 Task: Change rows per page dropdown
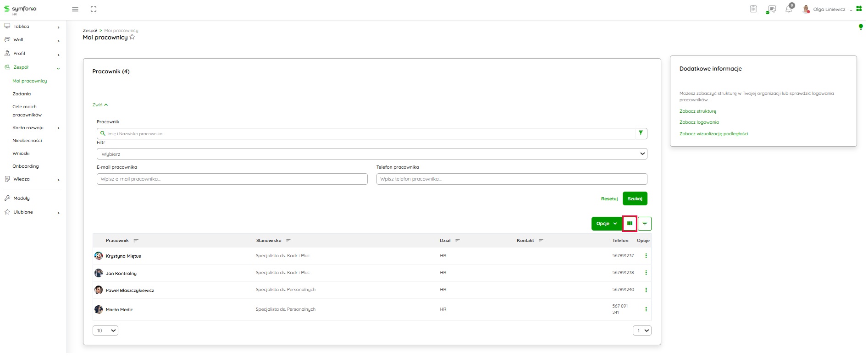pyautogui.click(x=105, y=330)
